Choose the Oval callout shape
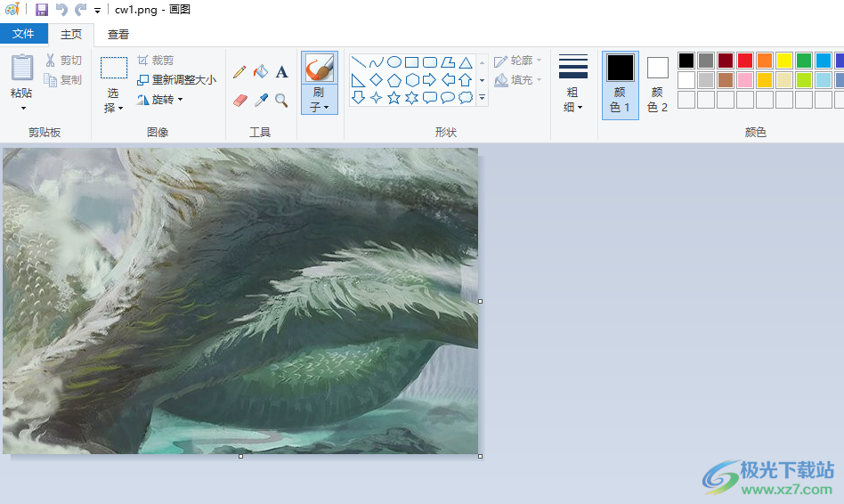844x504 pixels. click(448, 97)
